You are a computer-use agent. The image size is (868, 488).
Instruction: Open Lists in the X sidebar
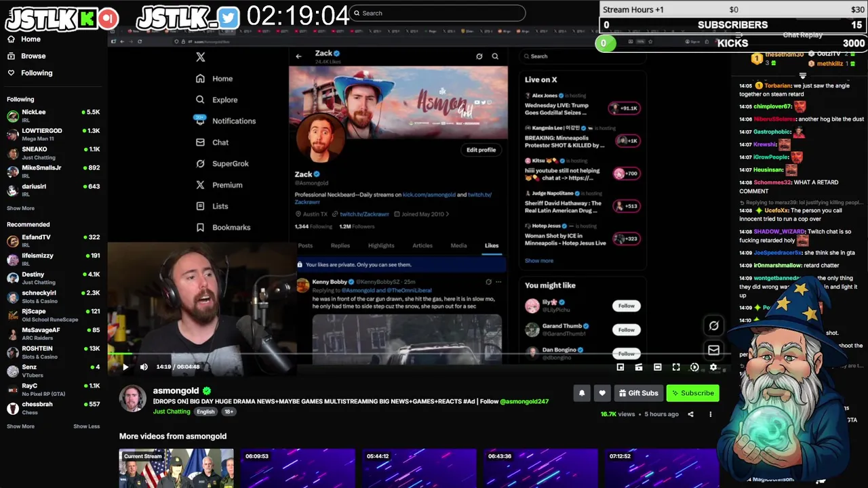[x=212, y=206]
